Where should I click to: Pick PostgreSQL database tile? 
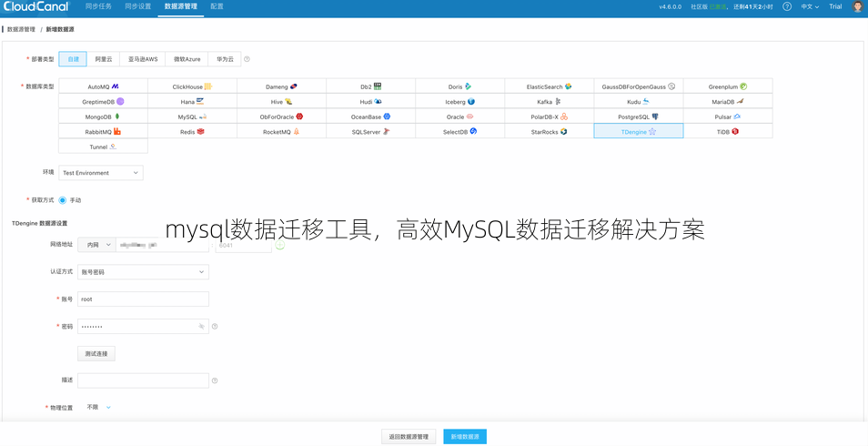click(639, 116)
